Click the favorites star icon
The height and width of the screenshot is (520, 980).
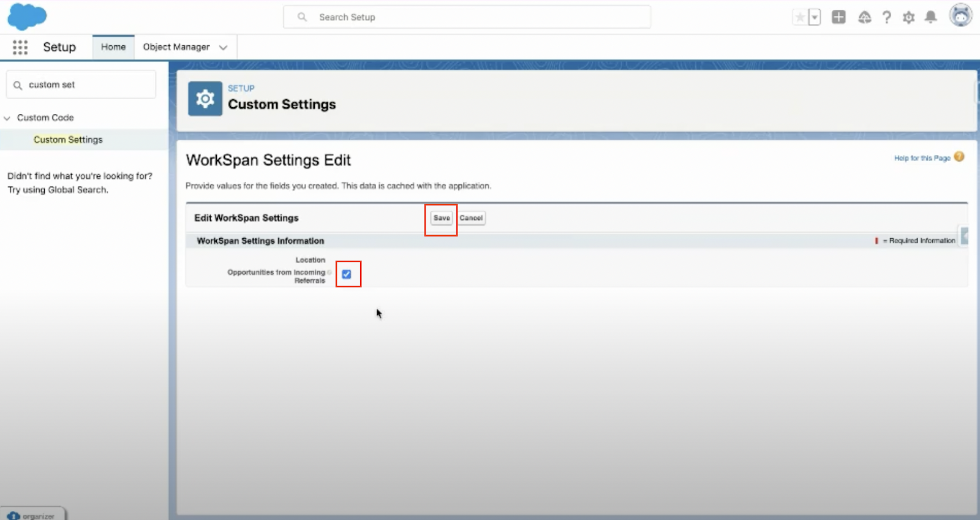[800, 17]
